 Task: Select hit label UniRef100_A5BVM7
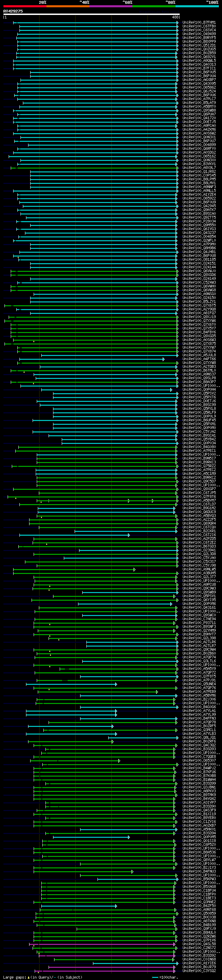tap(199, 501)
